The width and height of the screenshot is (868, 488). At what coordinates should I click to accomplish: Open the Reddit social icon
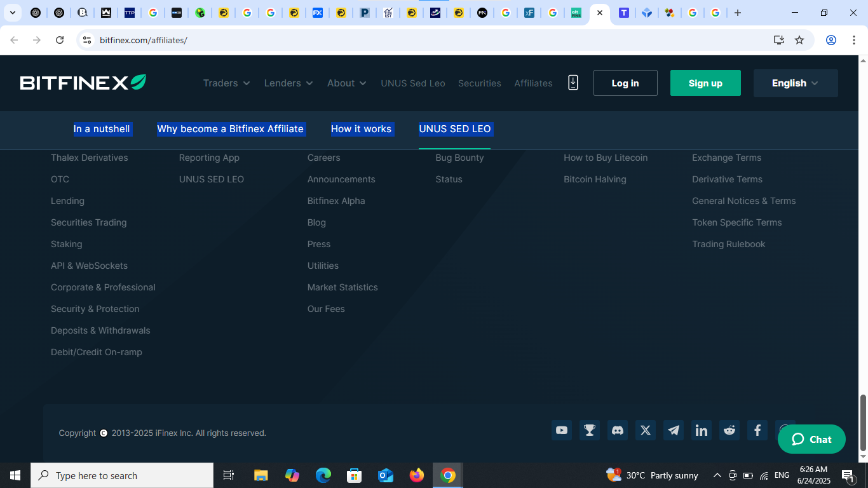[x=729, y=430]
